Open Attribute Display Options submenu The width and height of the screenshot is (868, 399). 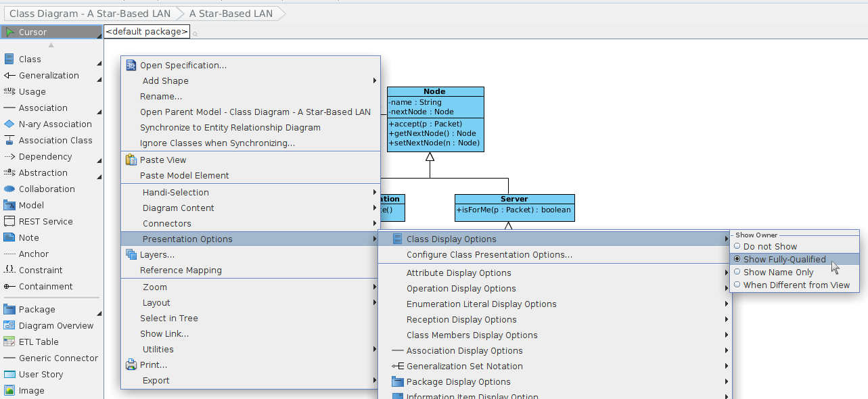(555, 273)
